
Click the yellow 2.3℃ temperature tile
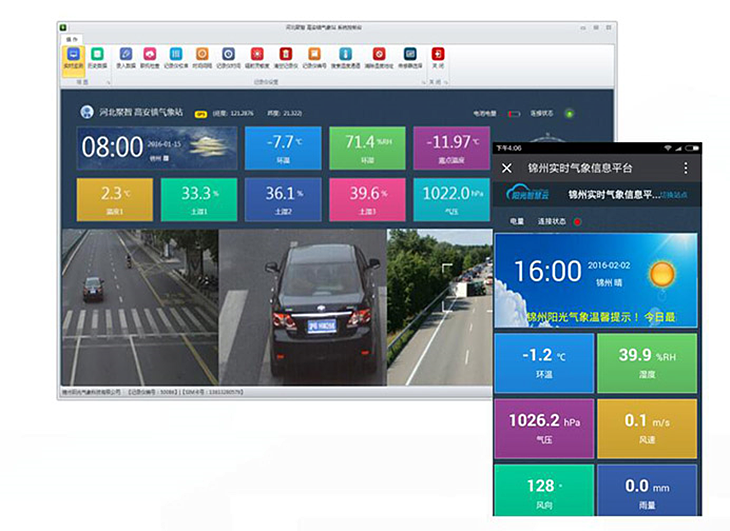coord(112,200)
